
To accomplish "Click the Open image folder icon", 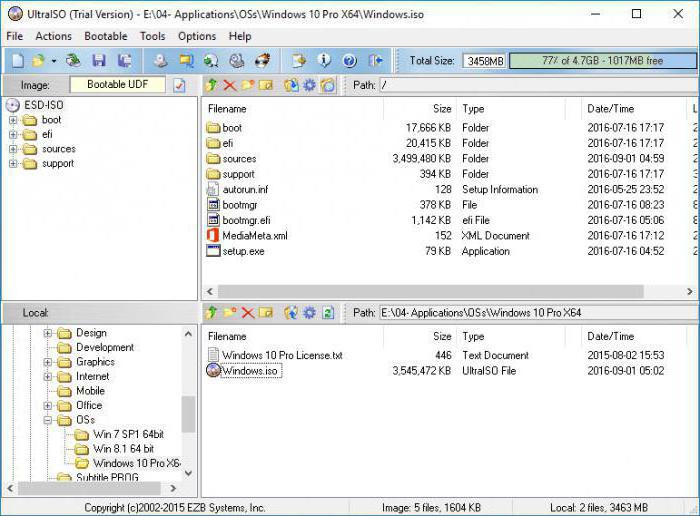I will click(39, 61).
